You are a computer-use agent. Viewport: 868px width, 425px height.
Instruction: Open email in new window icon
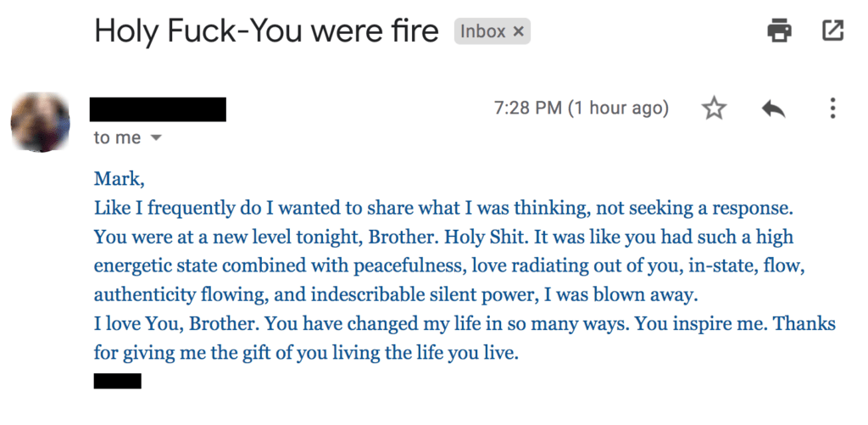coord(832,31)
